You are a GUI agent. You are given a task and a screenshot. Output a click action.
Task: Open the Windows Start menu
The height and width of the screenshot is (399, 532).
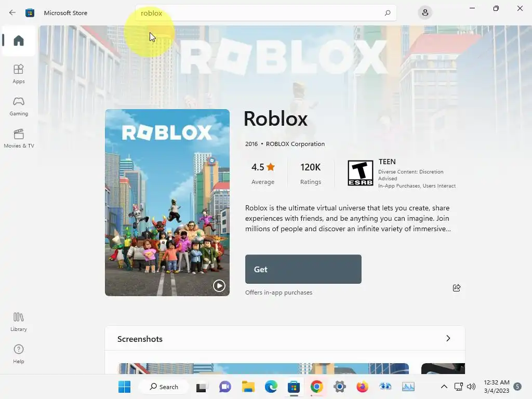[x=125, y=387]
